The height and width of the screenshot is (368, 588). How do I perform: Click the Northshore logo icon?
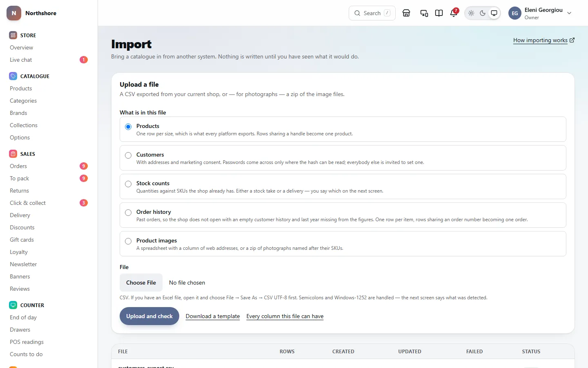(14, 13)
